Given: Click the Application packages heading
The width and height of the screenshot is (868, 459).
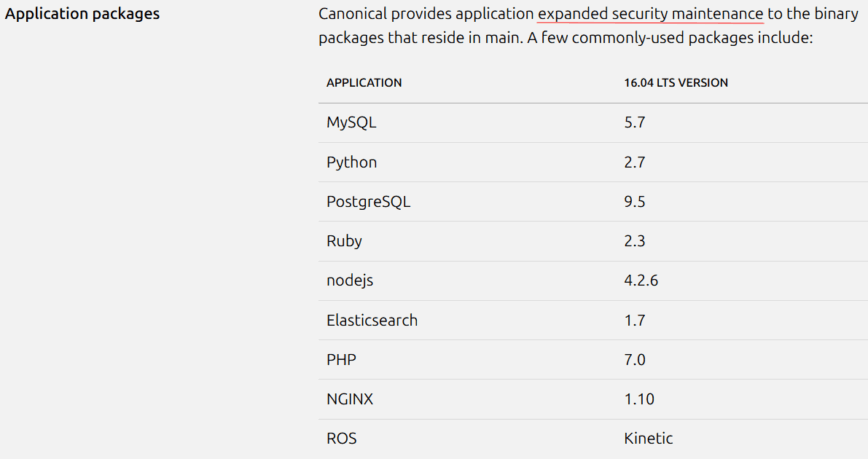Looking at the screenshot, I should [82, 14].
